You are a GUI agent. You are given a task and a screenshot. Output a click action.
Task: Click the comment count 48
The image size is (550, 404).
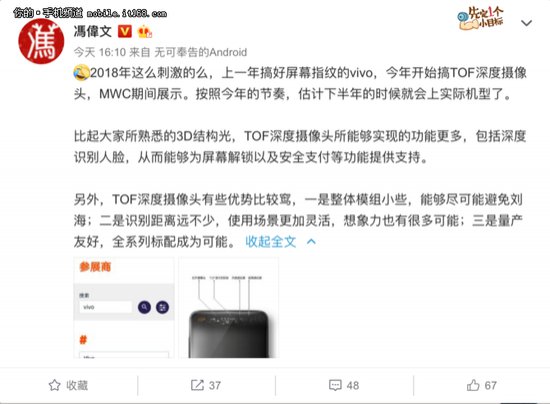(x=353, y=385)
